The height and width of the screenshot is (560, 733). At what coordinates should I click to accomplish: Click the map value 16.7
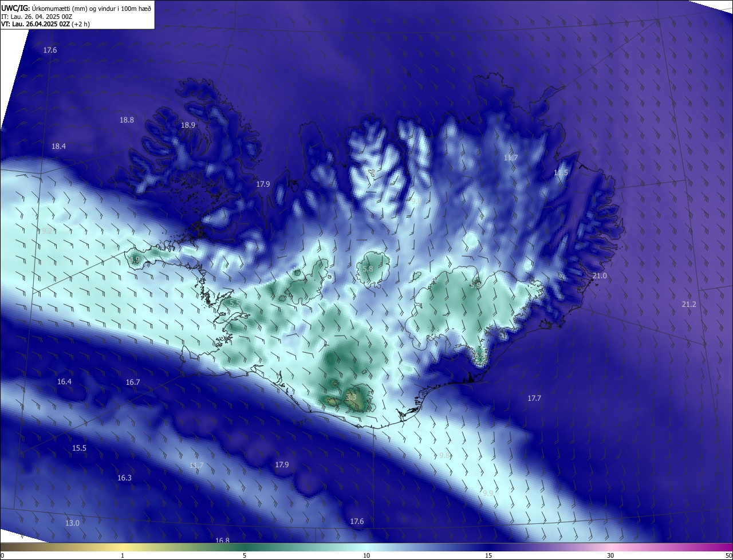click(x=132, y=382)
